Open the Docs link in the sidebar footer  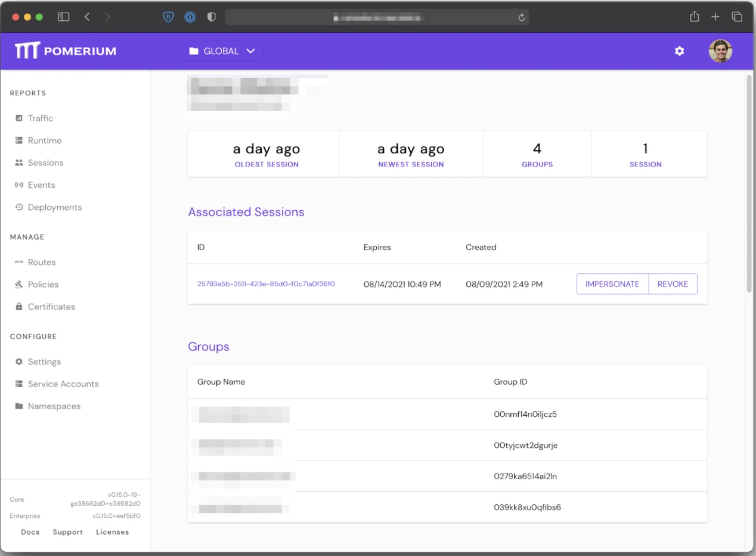(30, 532)
